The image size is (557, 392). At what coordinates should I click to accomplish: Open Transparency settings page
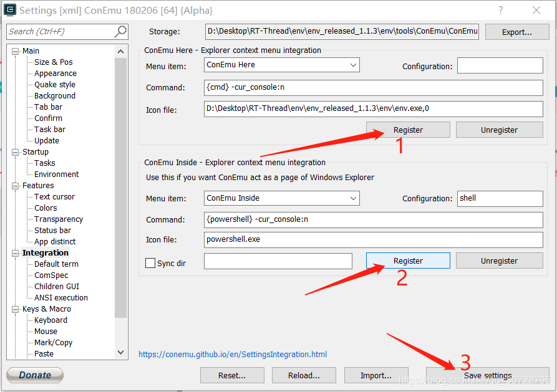(59, 219)
